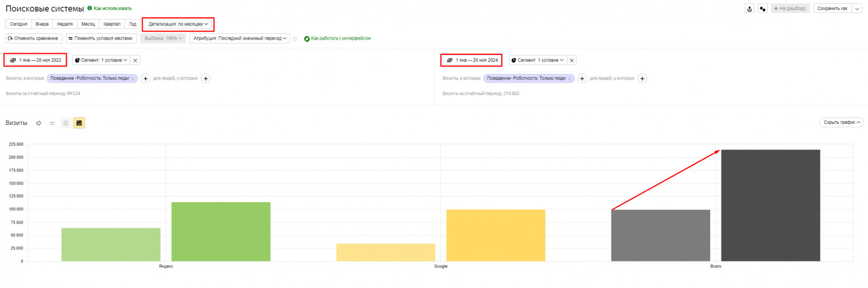The image size is (868, 288).
Task: Open date range 1 янв — 20 ноя 2024
Action: tap(471, 60)
